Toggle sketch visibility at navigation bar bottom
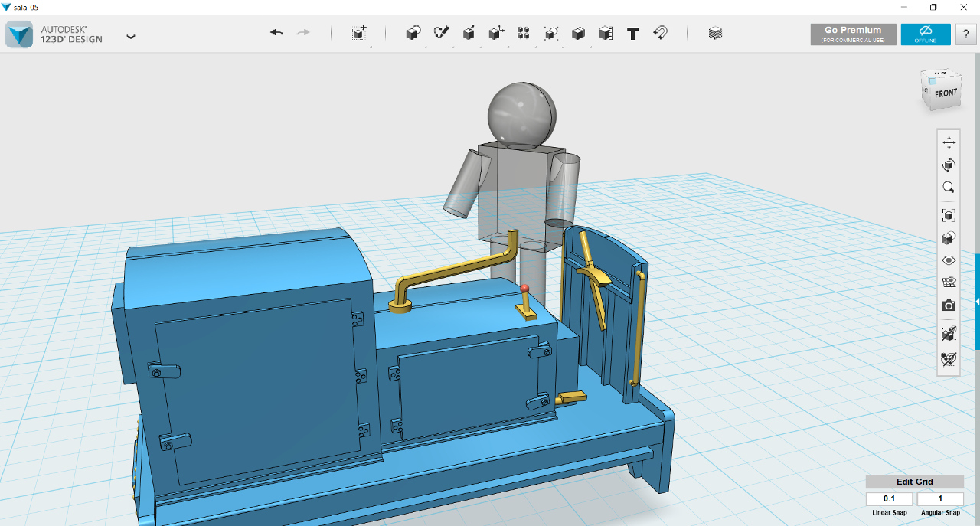This screenshot has width=980, height=526. click(949, 358)
